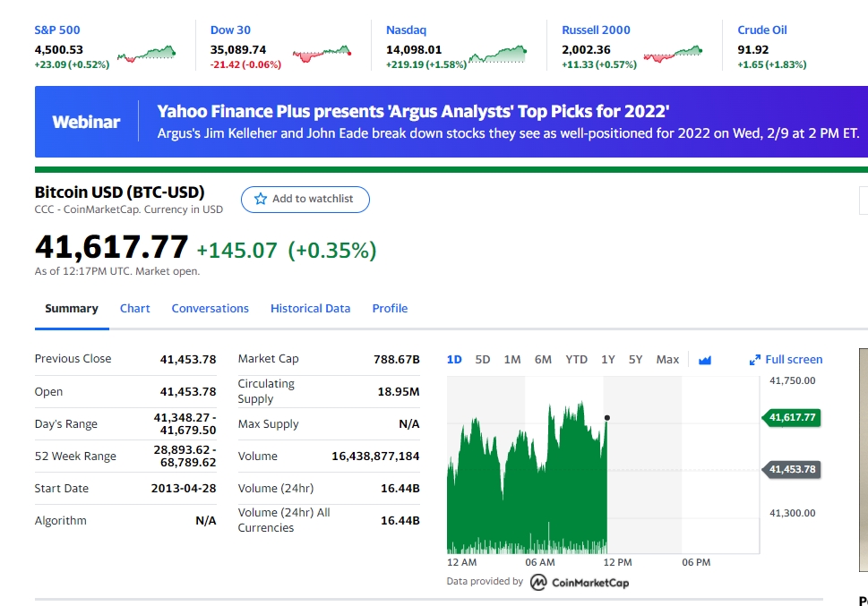
Task: Open the S&P 500 mini sparkline chart
Action: (146, 54)
